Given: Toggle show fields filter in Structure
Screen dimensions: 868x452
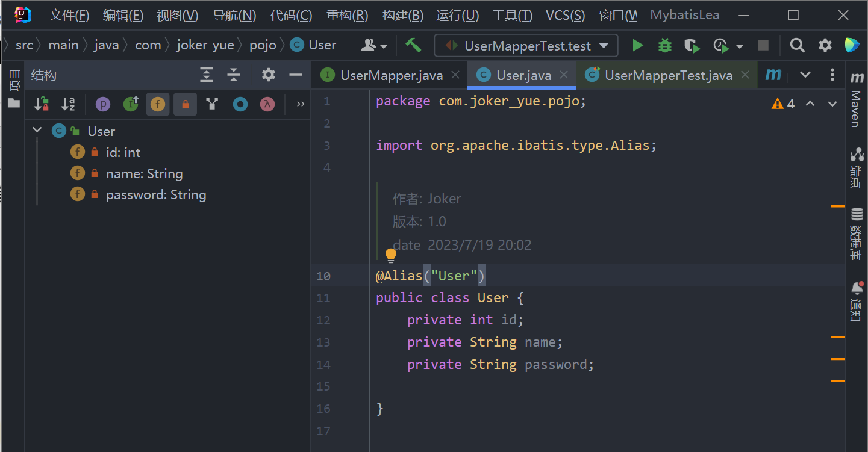Looking at the screenshot, I should 158,104.
